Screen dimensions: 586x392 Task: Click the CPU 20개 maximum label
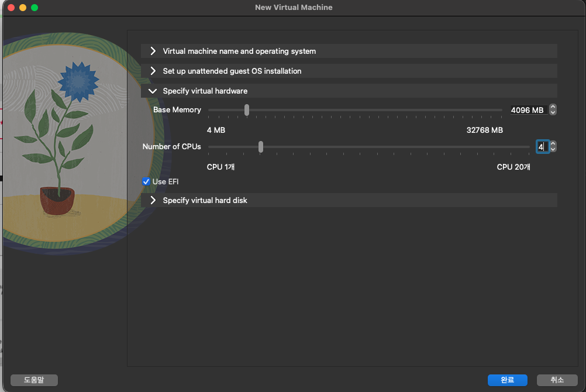pyautogui.click(x=513, y=167)
